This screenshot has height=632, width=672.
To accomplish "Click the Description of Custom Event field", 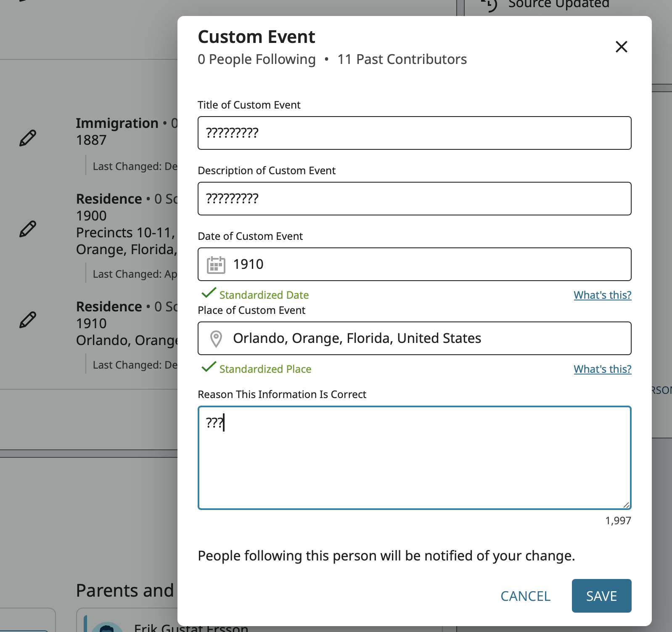I will [414, 199].
